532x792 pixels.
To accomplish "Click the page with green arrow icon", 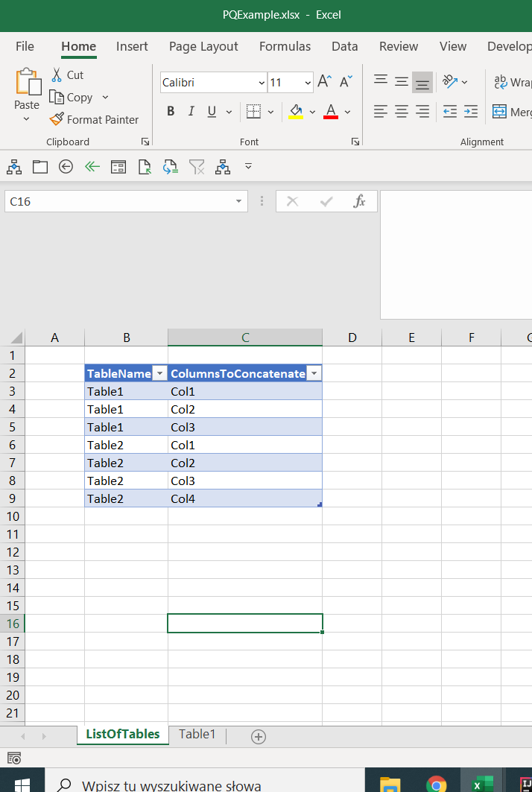I will coord(145,167).
